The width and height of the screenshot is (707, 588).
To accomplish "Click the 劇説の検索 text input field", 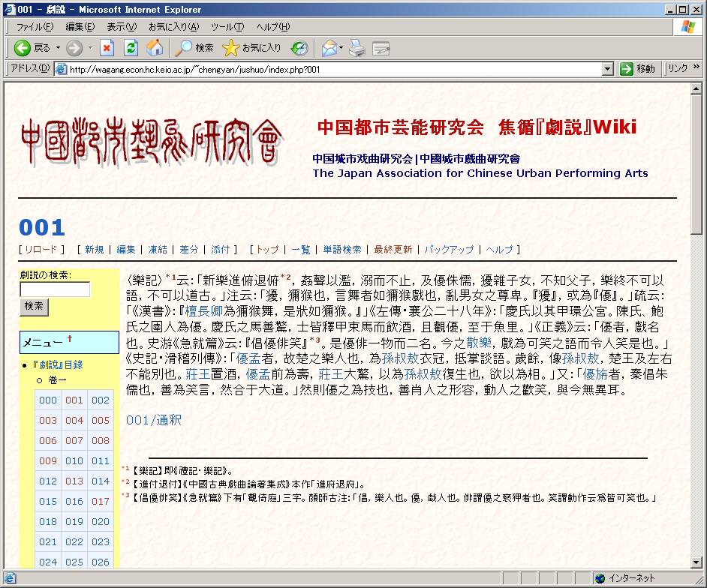I will [55, 289].
